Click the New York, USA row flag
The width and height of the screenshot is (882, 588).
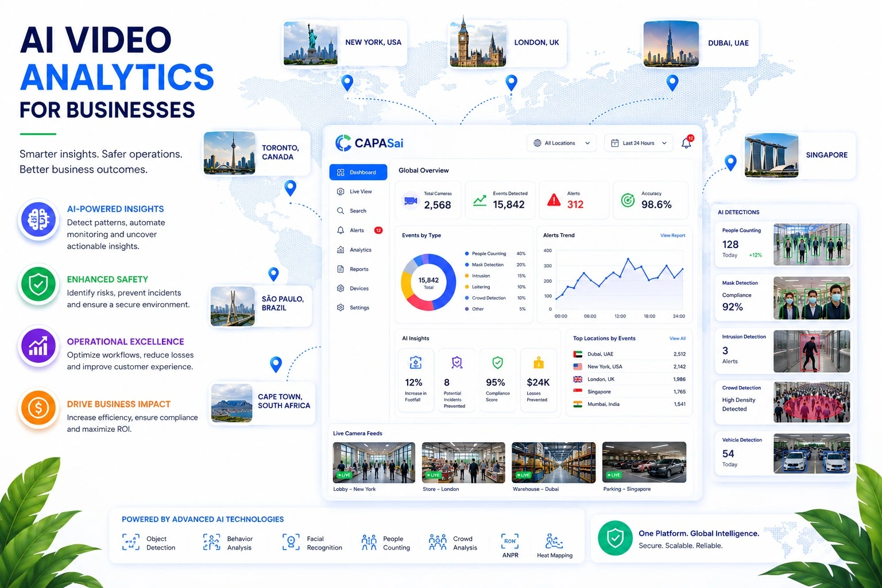click(x=578, y=367)
